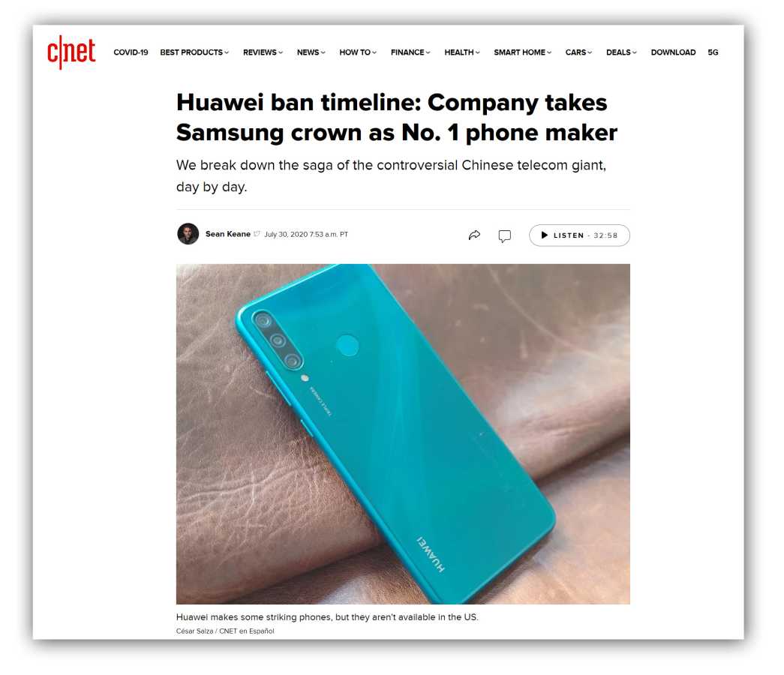The height and width of the screenshot is (675, 784).
Task: Open the How To menu
Action: pos(358,52)
